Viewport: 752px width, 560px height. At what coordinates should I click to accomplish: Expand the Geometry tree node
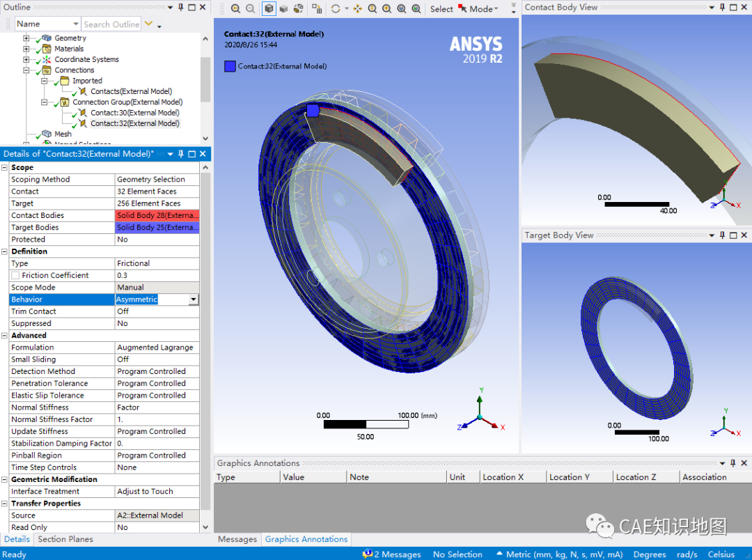[x=26, y=38]
